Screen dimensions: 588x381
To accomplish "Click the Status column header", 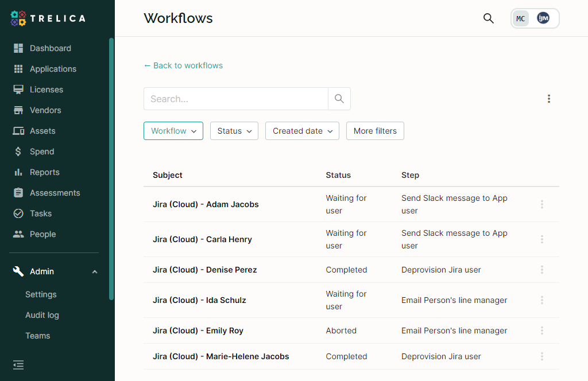I will 338,175.
